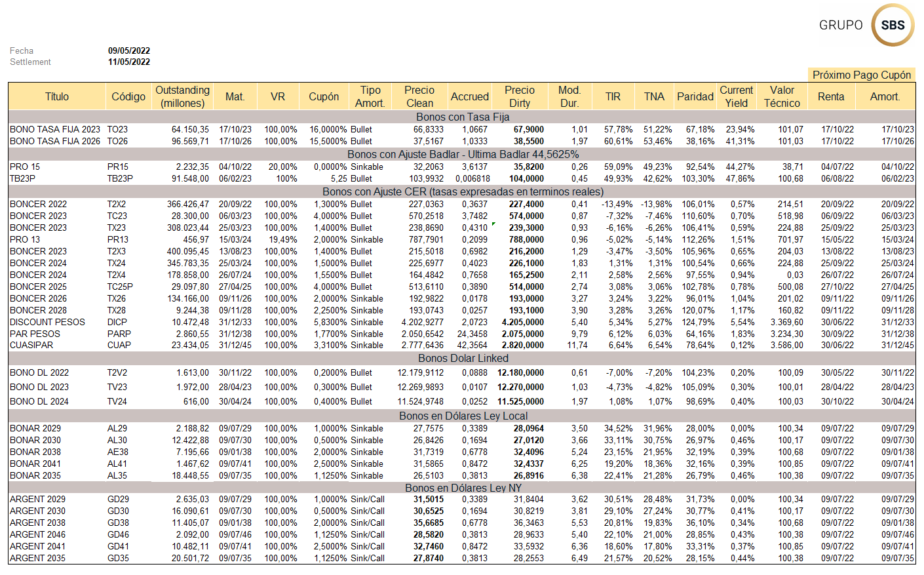Select the BONO DL 2024 row
The image size is (924, 575).
462,401
